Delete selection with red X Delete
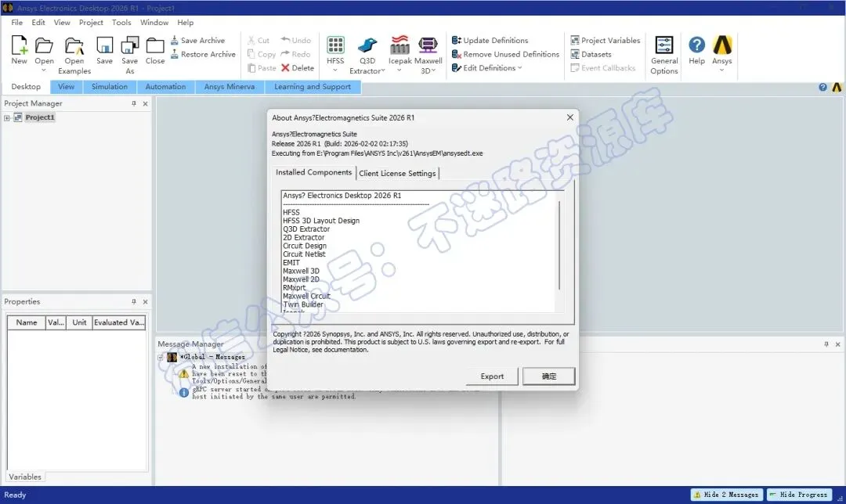The image size is (846, 504). [x=298, y=68]
